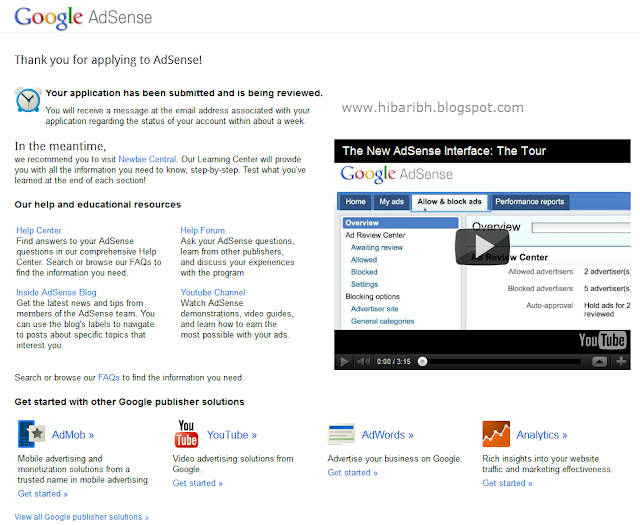
Task: Mute the video via speaker icon
Action: 363,361
